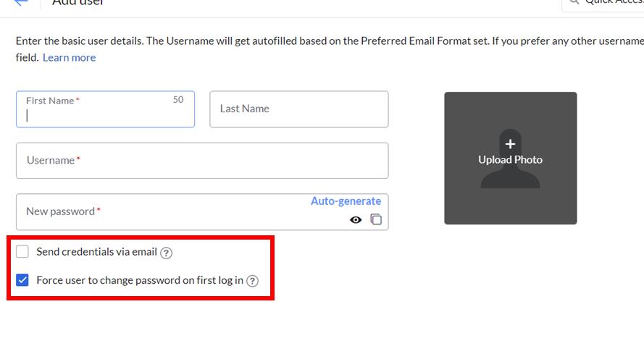Click the Upload Photo text label
This screenshot has width=644, height=354.
click(510, 160)
